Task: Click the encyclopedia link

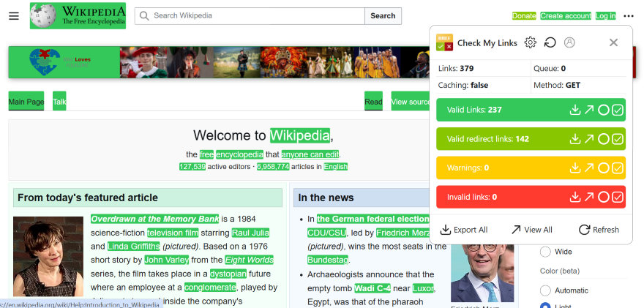Action: [239, 154]
